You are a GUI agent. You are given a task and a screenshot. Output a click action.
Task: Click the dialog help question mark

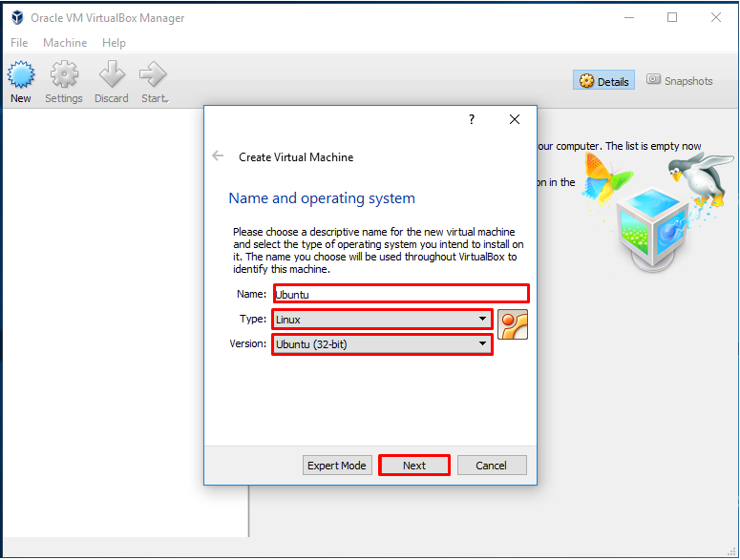tap(472, 119)
